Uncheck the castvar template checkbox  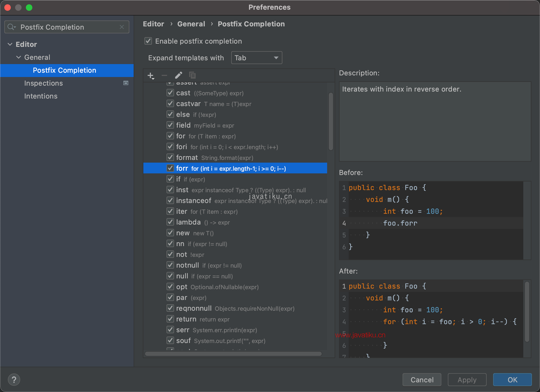[170, 104]
